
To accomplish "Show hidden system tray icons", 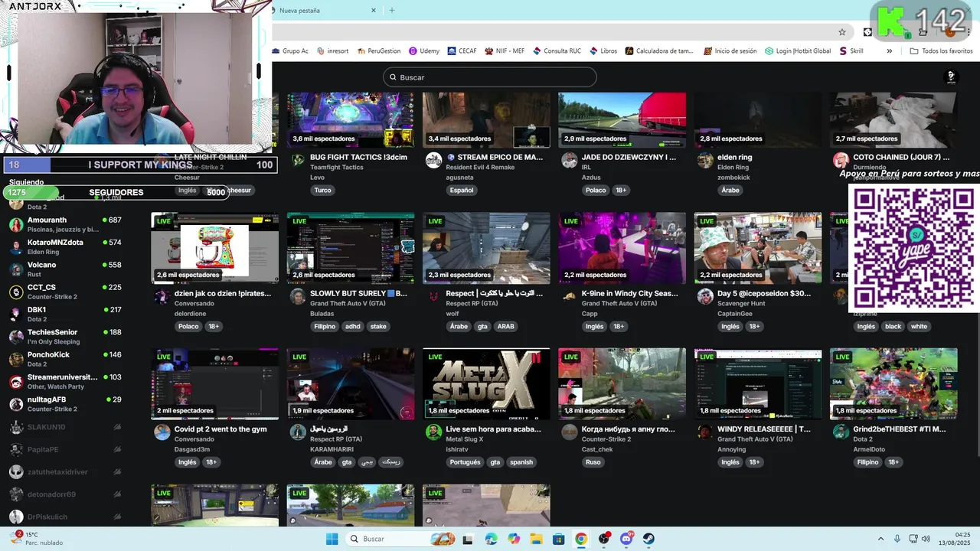I will (x=880, y=539).
